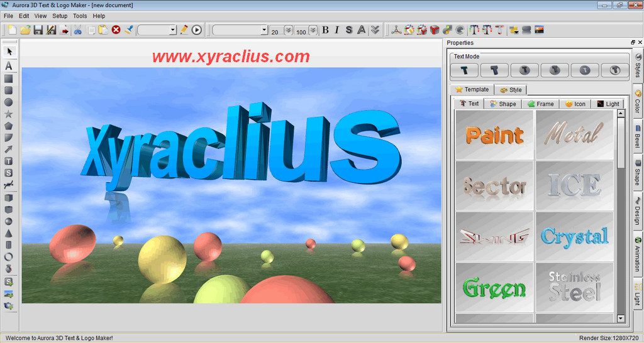Open the Bevel side panel tab

coord(637,136)
